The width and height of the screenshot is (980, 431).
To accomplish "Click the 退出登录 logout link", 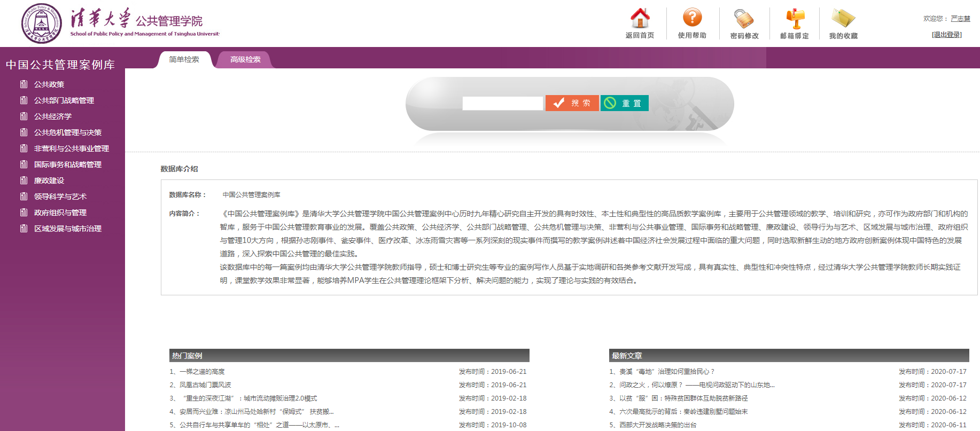I will [947, 35].
